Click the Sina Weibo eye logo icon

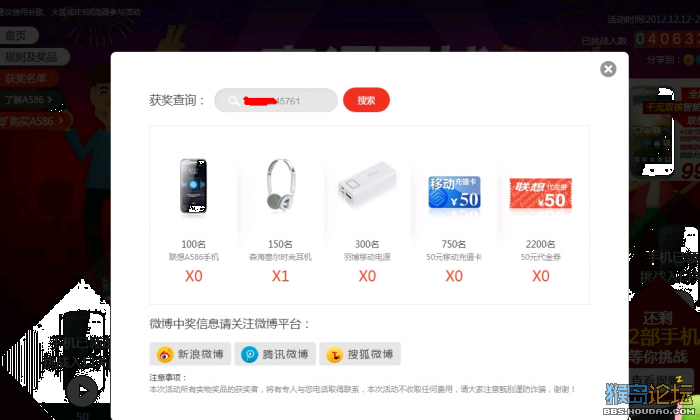pos(165,355)
